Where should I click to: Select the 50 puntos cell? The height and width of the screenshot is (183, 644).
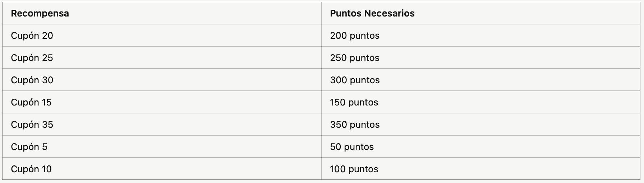(481, 147)
